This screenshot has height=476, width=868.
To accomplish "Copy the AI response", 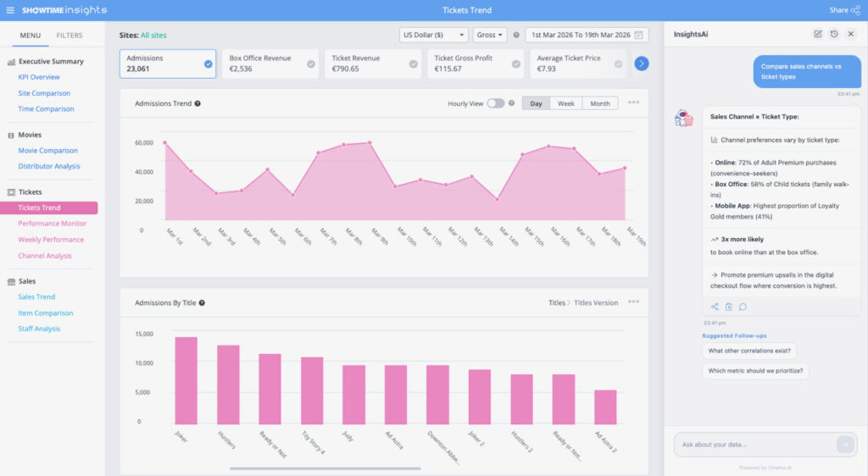I will (728, 307).
